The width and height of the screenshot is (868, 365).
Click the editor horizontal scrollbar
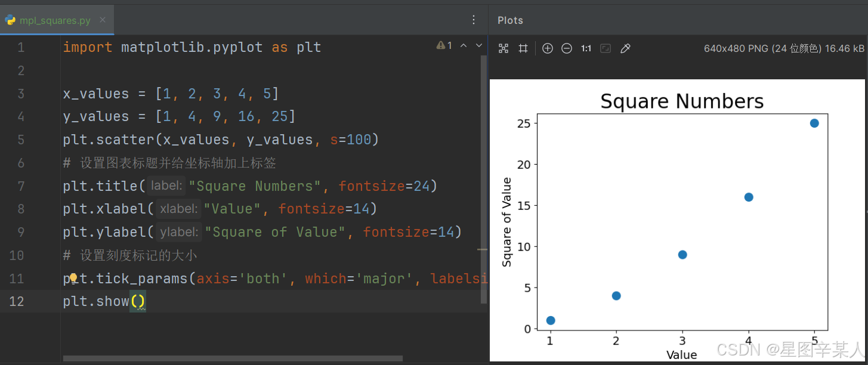tap(233, 358)
